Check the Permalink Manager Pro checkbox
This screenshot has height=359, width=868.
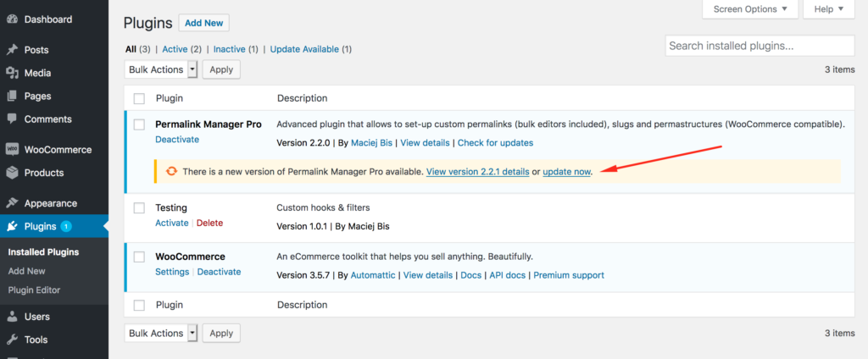point(139,125)
